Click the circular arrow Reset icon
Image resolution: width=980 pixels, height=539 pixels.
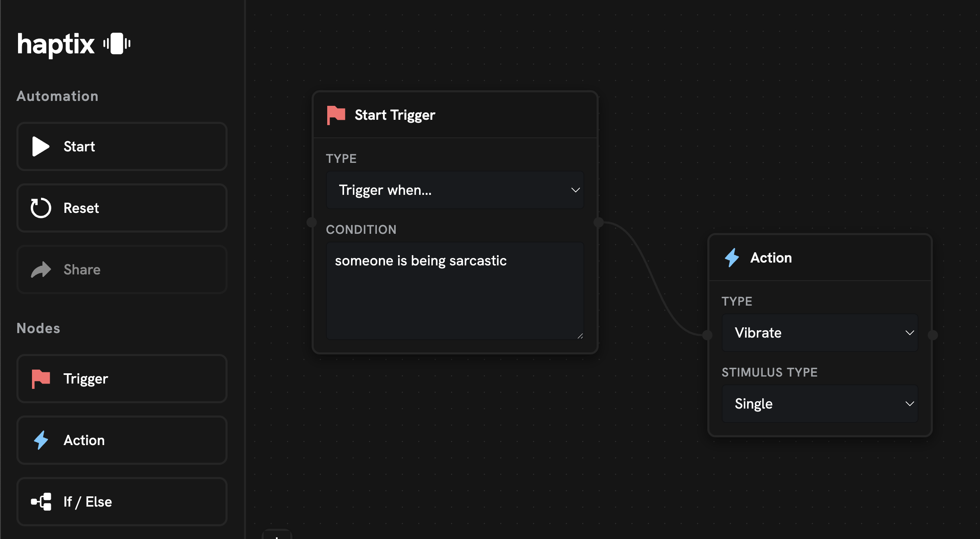(41, 208)
